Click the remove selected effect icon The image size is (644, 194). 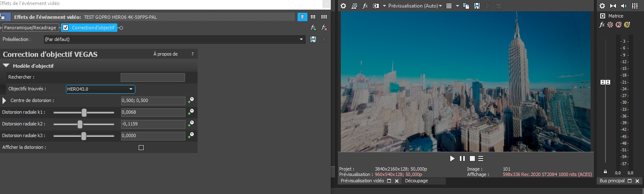(324, 28)
